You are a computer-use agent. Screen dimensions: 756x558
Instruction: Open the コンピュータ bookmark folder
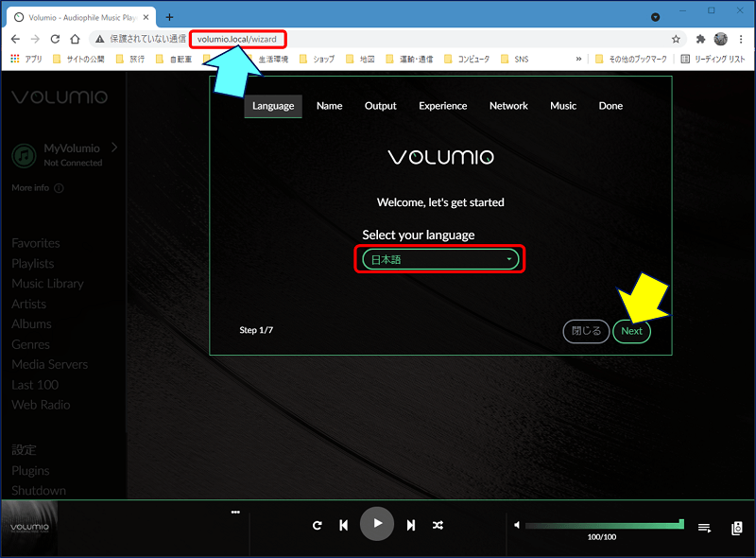(467, 59)
